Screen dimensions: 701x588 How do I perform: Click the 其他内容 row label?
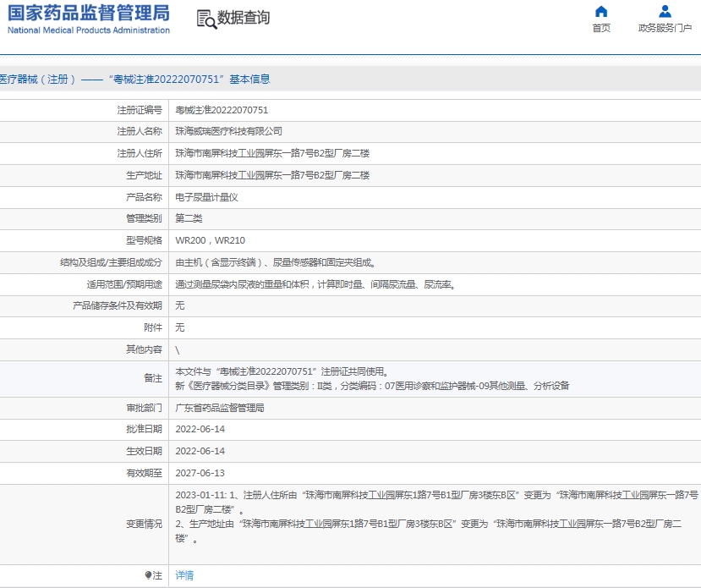(x=144, y=349)
